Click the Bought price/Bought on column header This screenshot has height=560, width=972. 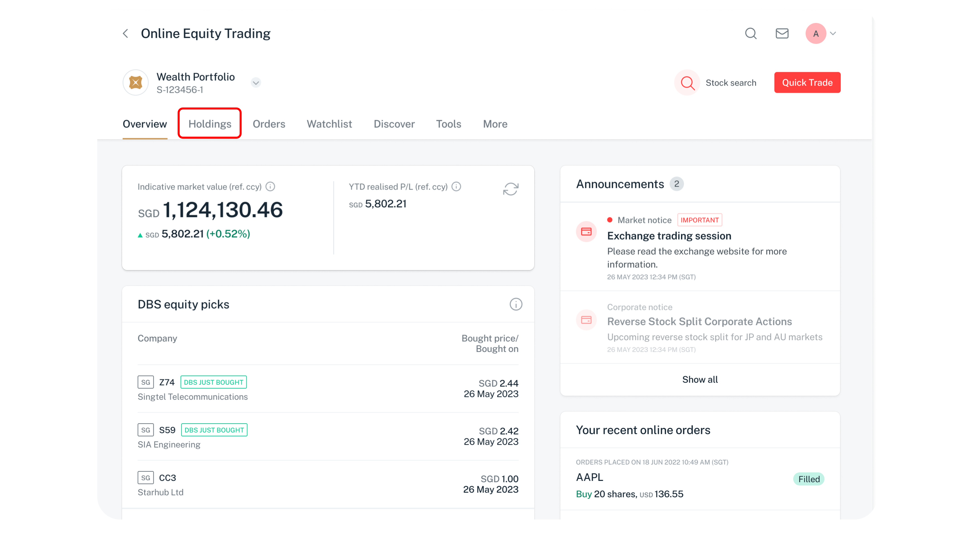coord(490,343)
